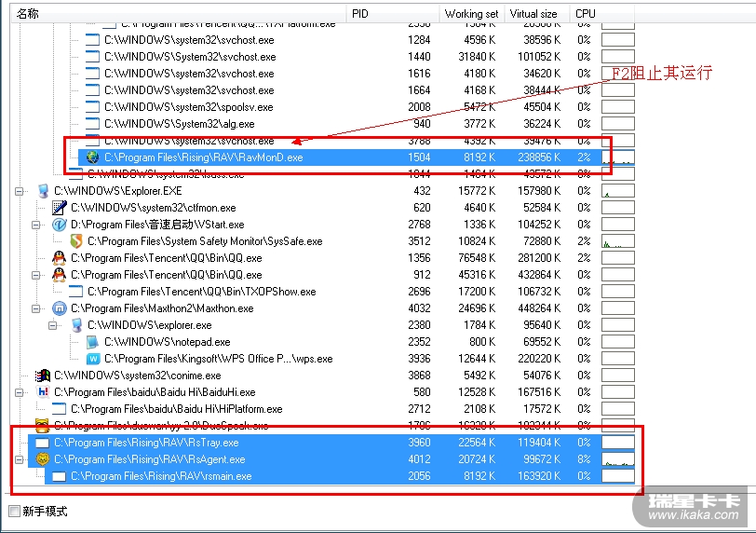756x533 pixels.
Task: Click the SysSafe.exe shield icon
Action: (x=75, y=241)
